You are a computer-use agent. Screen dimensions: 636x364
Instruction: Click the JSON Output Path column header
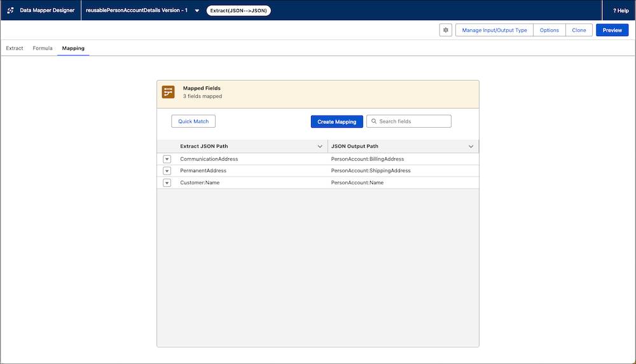(x=403, y=146)
